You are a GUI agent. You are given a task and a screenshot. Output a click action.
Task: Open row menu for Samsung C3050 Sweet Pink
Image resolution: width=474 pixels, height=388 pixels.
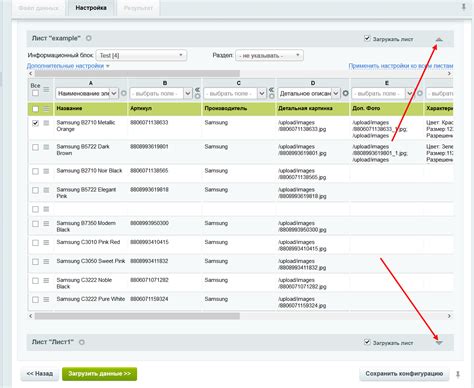click(46, 262)
